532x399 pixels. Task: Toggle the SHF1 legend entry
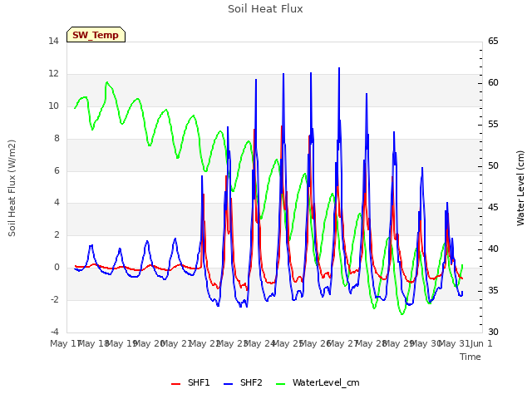click(190, 382)
